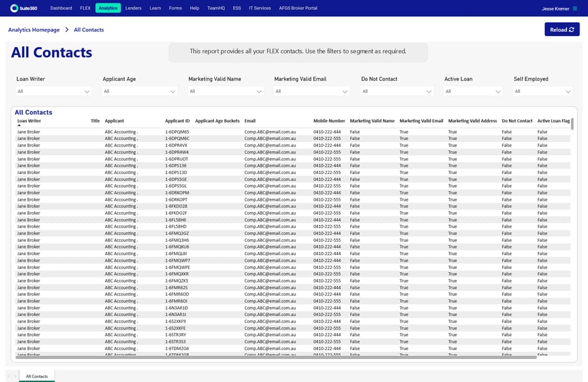Sort by Marketing Valid Address column header
This screenshot has width=588, height=382.
point(472,120)
